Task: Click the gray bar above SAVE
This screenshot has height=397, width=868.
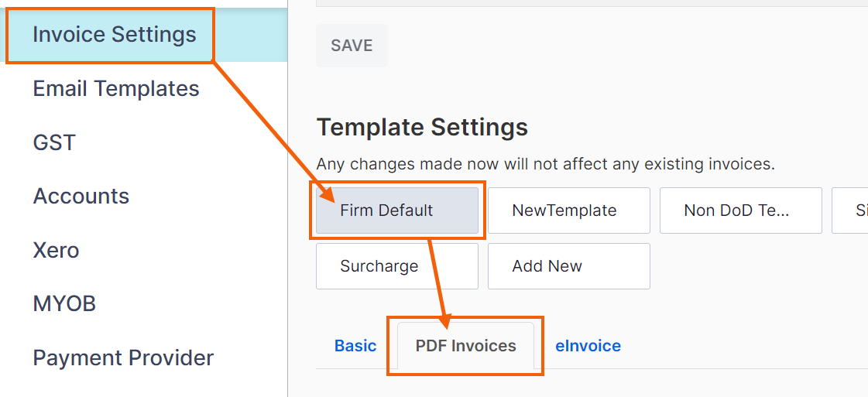Action: point(592,3)
